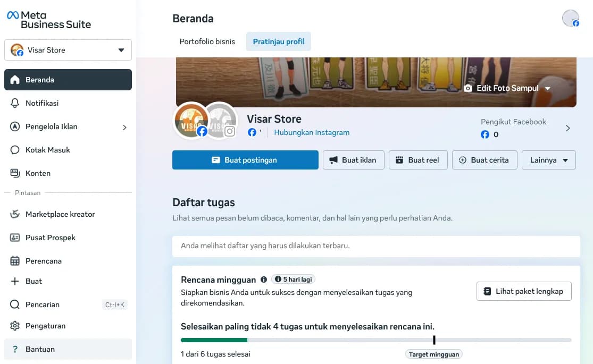Click the profile avatar at top right
This screenshot has height=364, width=593.
point(570,18)
